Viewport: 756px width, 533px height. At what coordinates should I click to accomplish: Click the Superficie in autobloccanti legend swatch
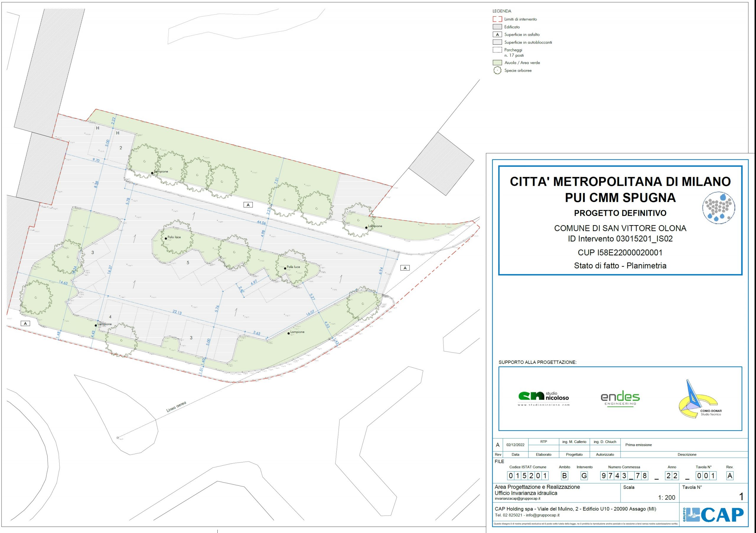pyautogui.click(x=497, y=42)
